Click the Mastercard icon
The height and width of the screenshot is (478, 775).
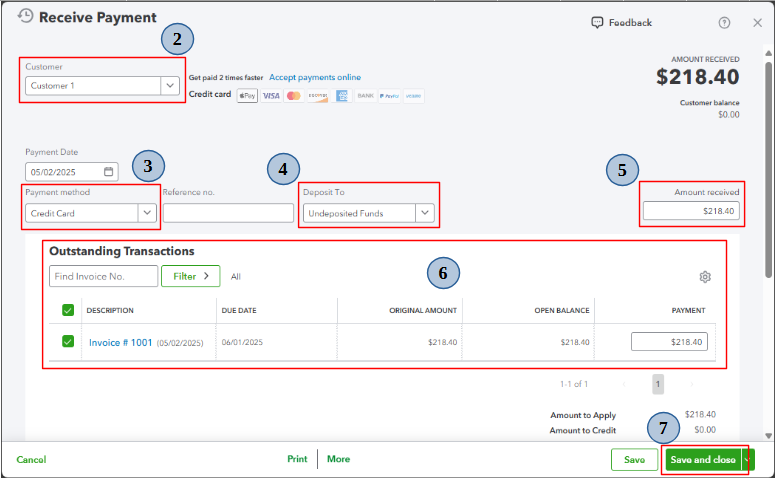pos(294,95)
